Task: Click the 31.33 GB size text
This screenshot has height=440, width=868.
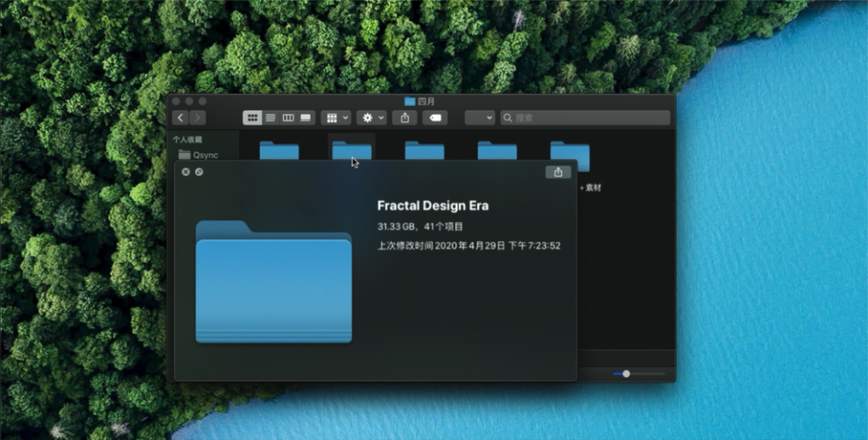Action: (x=396, y=226)
